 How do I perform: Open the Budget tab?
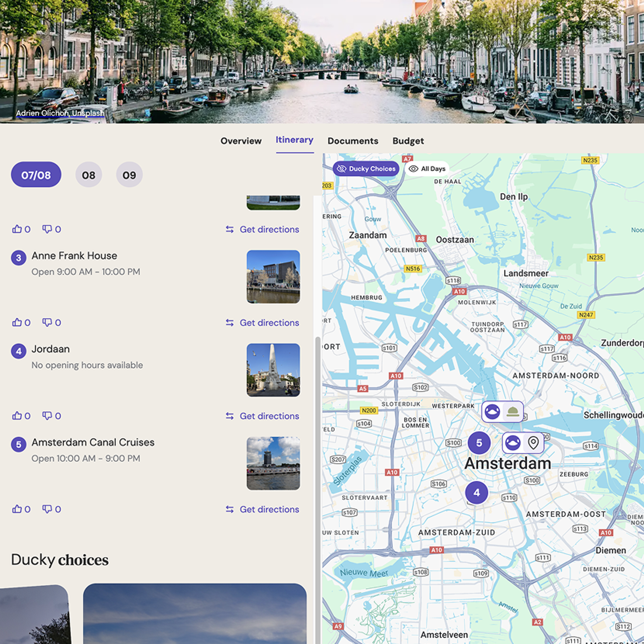(408, 141)
